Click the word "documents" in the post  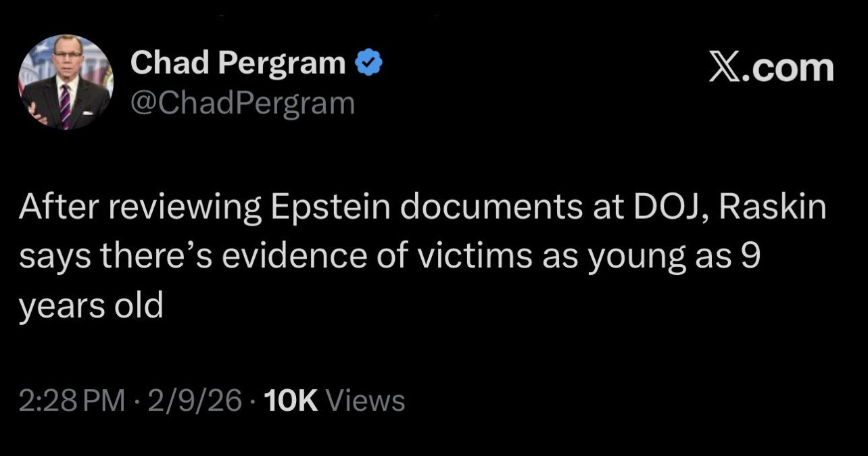point(489,209)
